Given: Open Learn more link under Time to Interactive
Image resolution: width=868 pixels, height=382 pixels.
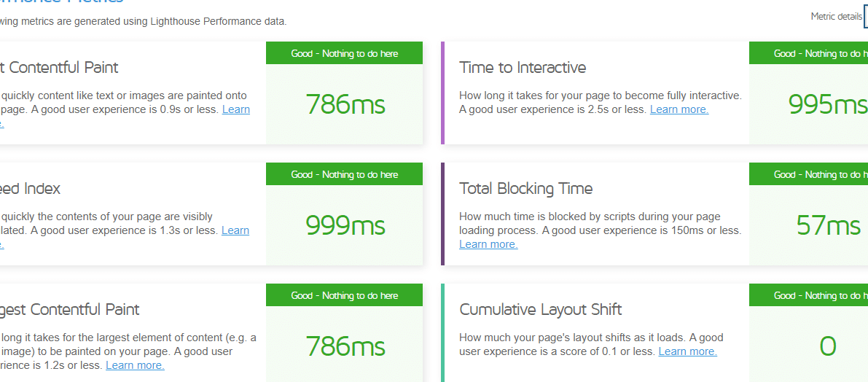Looking at the screenshot, I should 679,109.
